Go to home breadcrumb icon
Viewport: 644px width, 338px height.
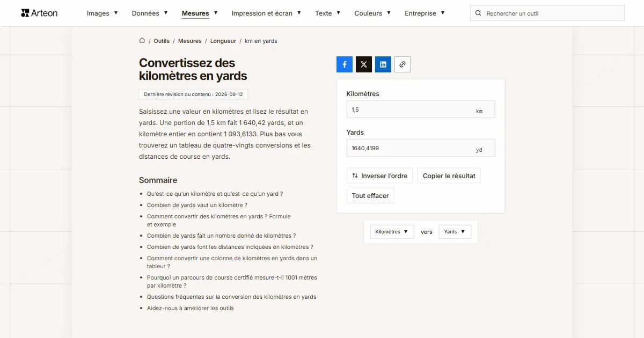click(x=142, y=41)
